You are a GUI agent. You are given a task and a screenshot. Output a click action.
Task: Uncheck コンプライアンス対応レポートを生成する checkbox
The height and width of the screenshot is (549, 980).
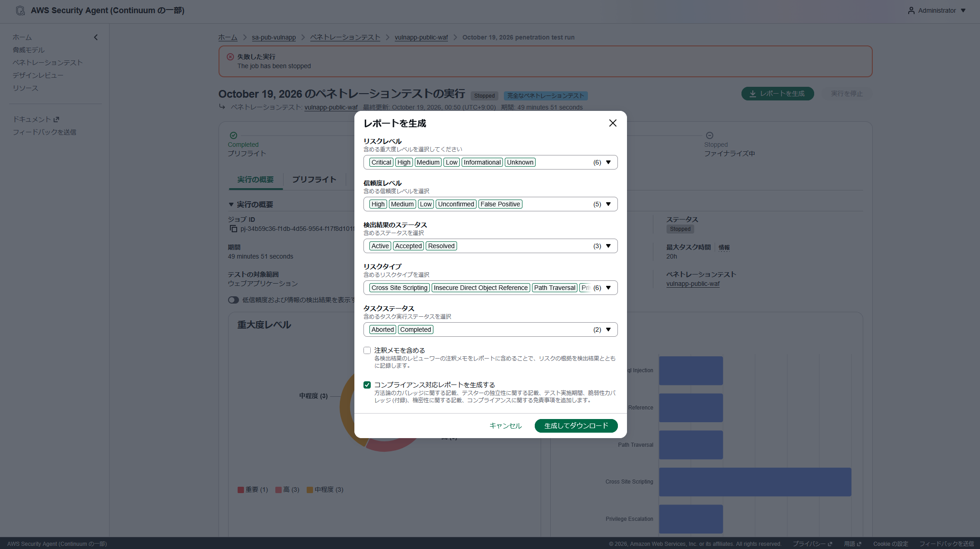pyautogui.click(x=367, y=385)
